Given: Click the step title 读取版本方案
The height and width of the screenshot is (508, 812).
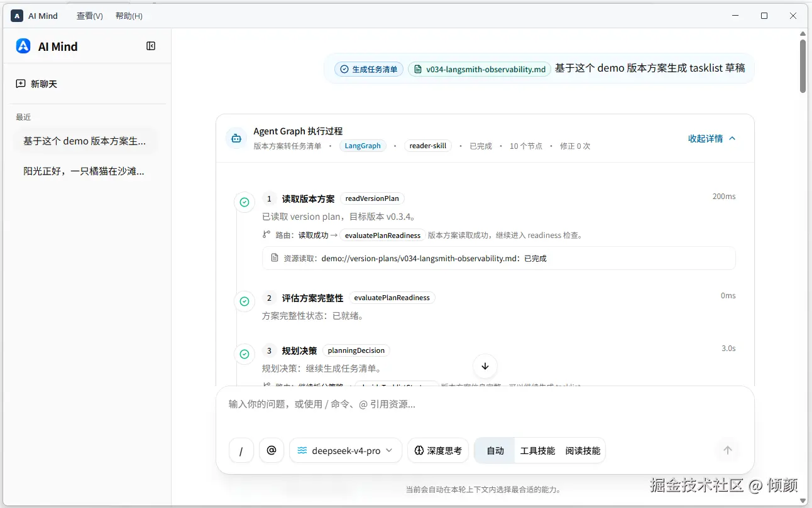Looking at the screenshot, I should pos(308,198).
